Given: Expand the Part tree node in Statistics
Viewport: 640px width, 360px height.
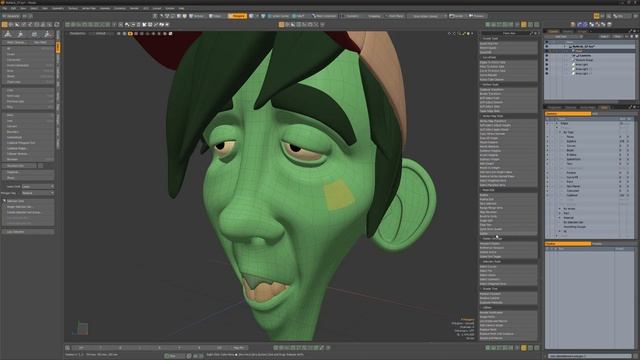Looking at the screenshot, I should [560, 213].
